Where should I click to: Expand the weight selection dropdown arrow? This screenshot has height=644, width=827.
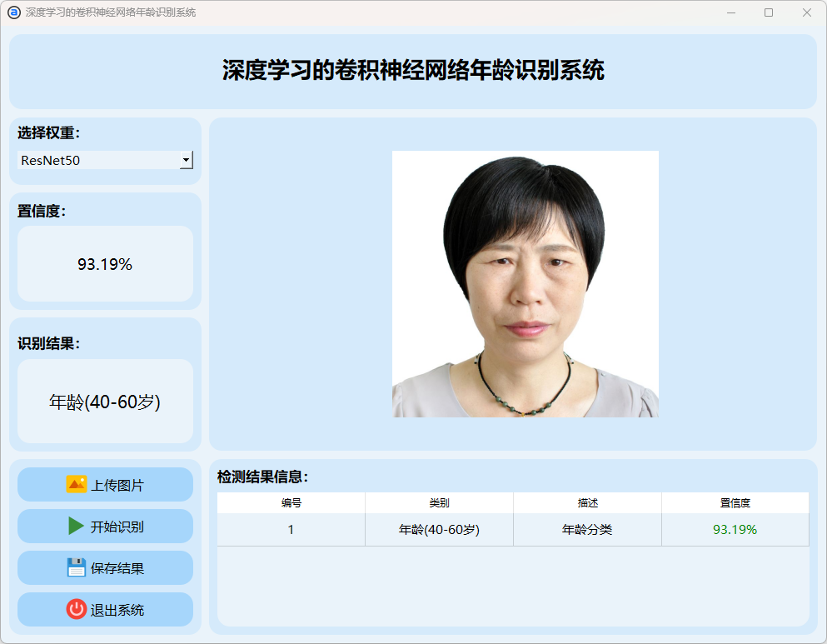point(187,160)
